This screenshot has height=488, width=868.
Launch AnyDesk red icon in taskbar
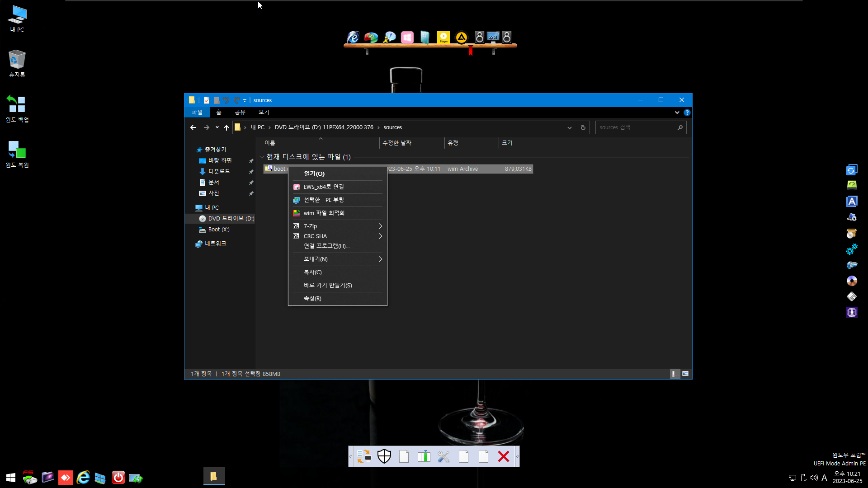tap(66, 478)
